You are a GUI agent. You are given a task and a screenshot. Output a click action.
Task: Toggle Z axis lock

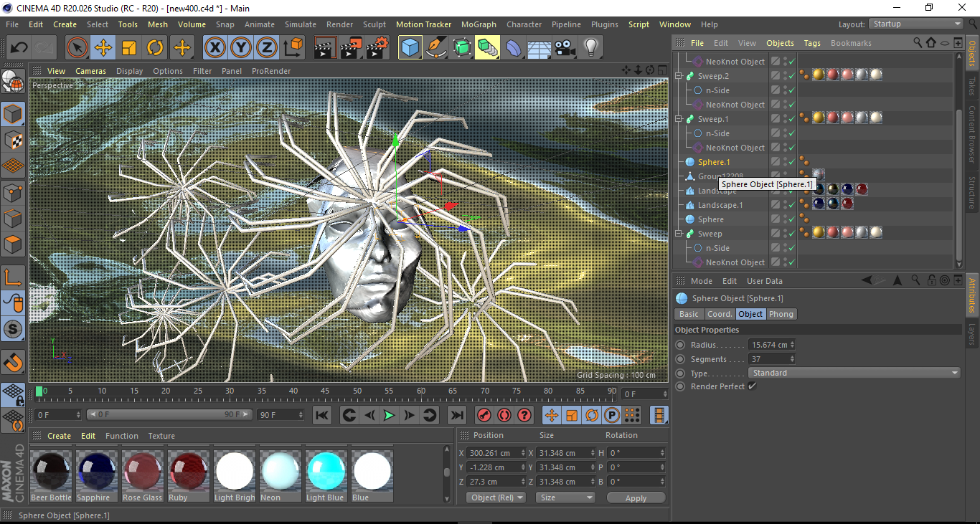[267, 48]
